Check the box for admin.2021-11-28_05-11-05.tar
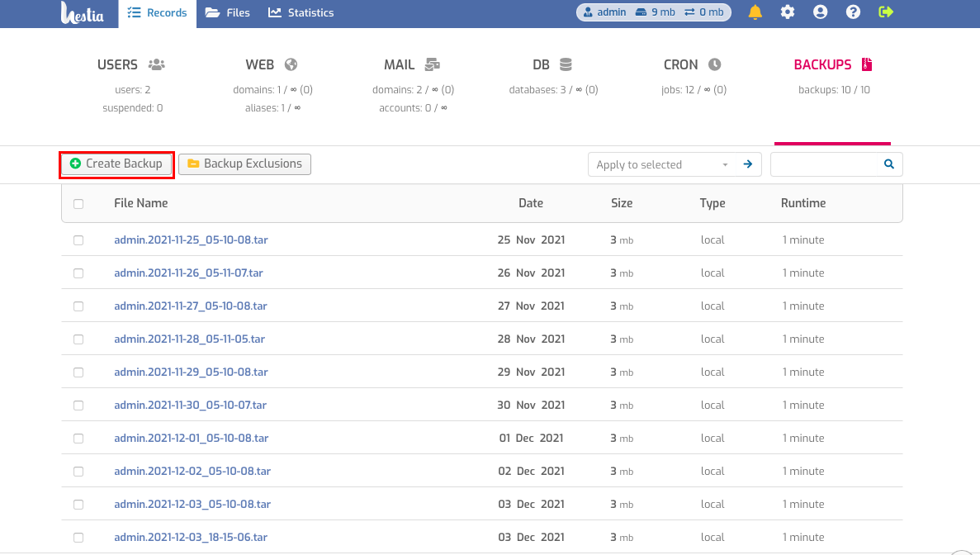980x555 pixels. click(x=78, y=339)
